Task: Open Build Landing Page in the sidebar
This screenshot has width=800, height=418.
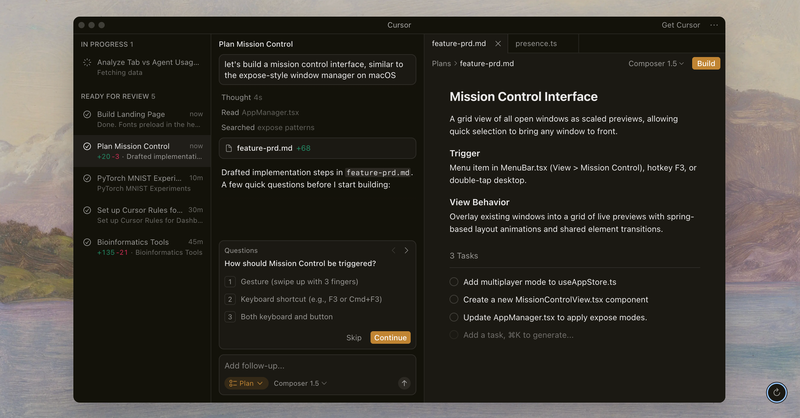Action: [142, 119]
